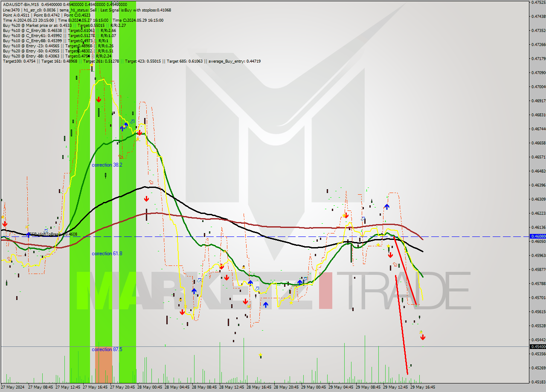The width and height of the screenshot is (546, 392).
Task: Click the price axis label starting 0.4700
Action: [538, 86]
